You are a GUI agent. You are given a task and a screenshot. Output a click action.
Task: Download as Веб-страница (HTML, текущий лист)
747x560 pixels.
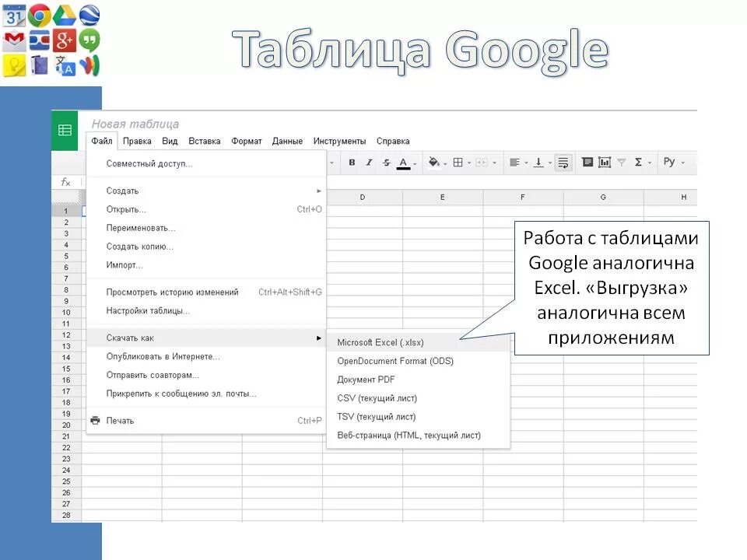click(x=419, y=436)
